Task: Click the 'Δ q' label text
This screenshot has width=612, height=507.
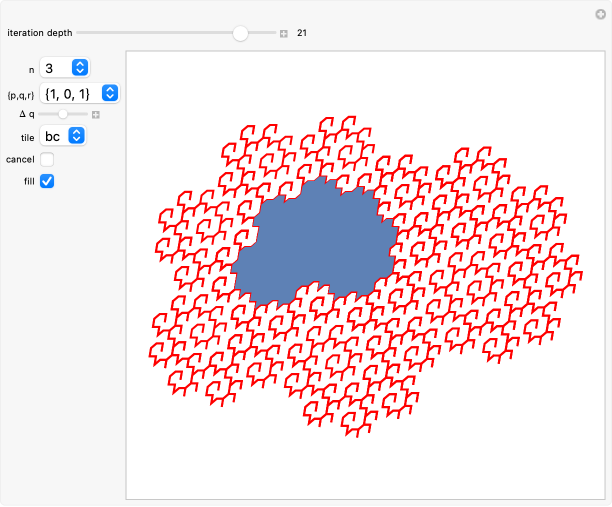Action: coord(27,114)
